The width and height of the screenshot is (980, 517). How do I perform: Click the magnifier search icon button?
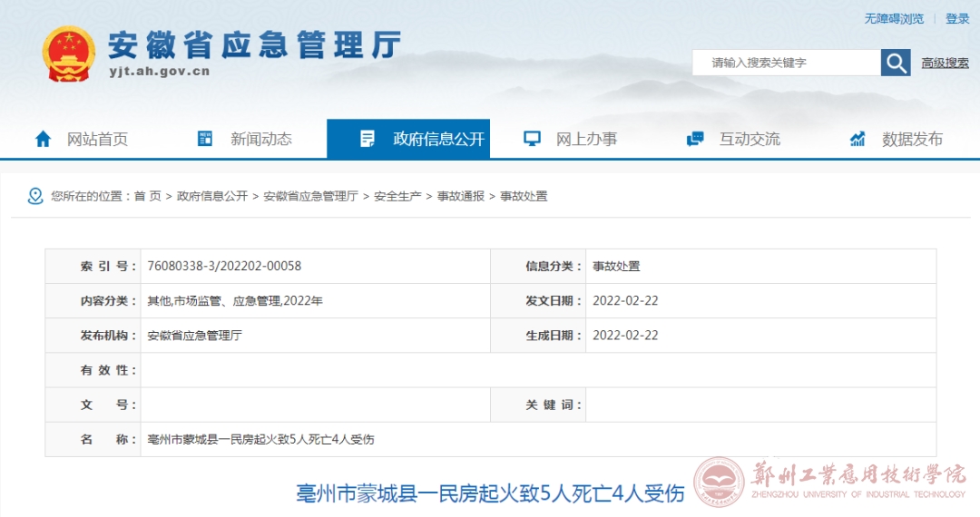(896, 63)
